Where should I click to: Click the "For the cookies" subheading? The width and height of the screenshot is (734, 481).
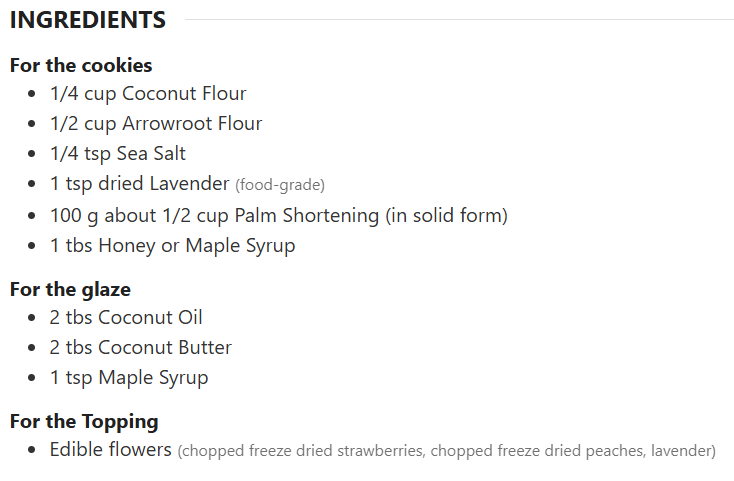click(81, 66)
